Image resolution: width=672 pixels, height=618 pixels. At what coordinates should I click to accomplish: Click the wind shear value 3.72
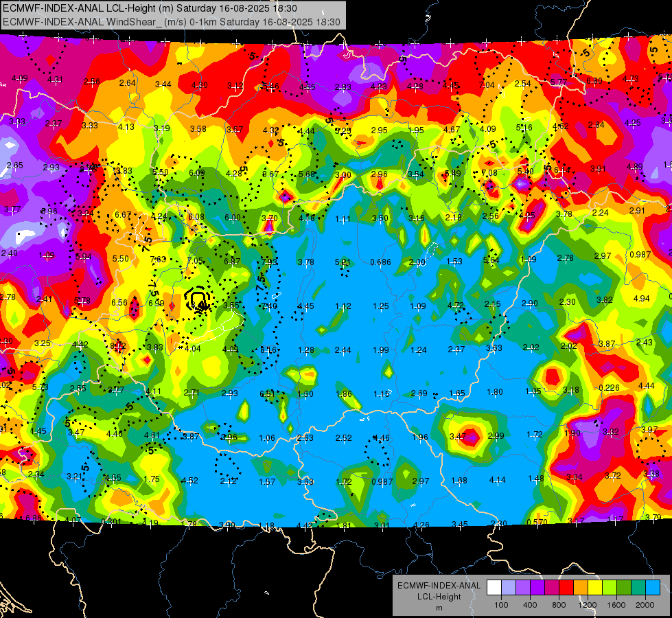[613, 475]
